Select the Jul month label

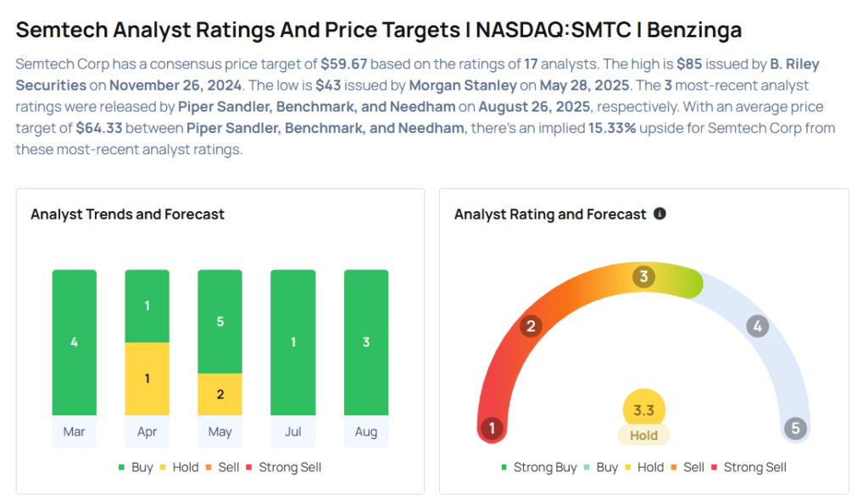point(293,432)
